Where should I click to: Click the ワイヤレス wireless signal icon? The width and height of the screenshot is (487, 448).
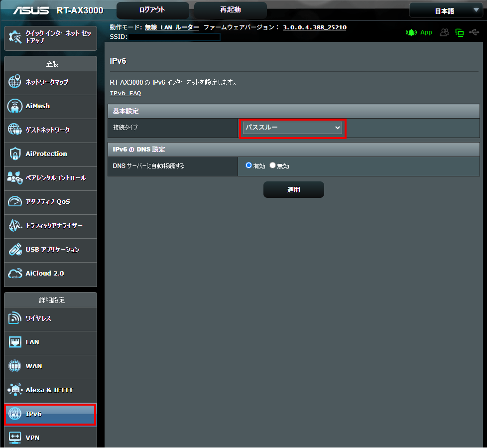click(x=14, y=318)
